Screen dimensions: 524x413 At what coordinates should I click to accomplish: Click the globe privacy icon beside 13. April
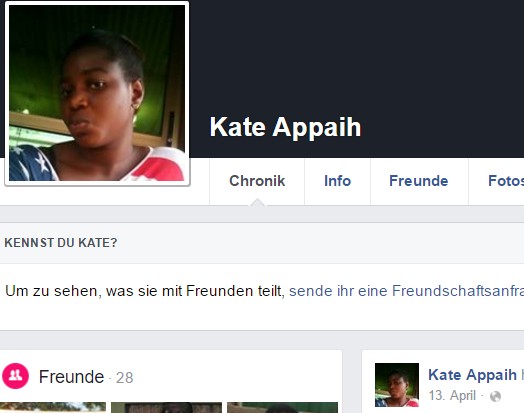point(495,396)
